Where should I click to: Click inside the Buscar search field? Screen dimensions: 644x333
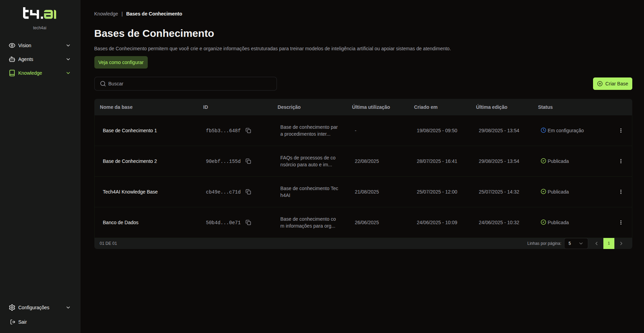click(x=186, y=84)
